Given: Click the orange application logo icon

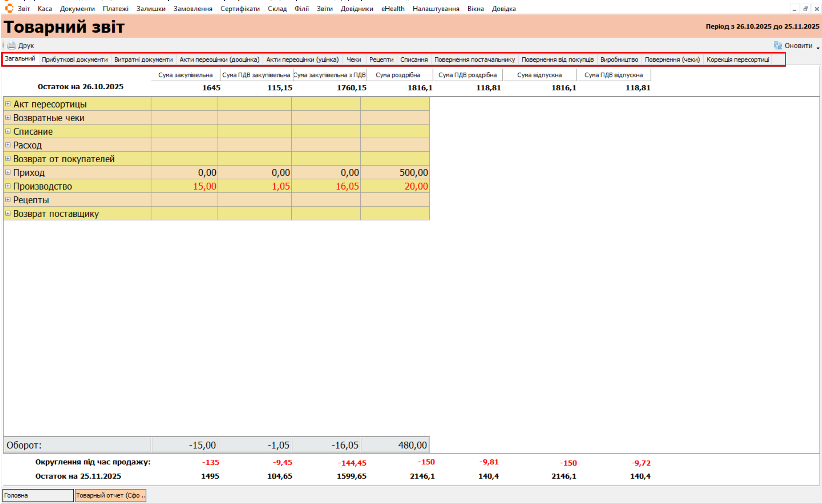Looking at the screenshot, I should (x=9, y=8).
